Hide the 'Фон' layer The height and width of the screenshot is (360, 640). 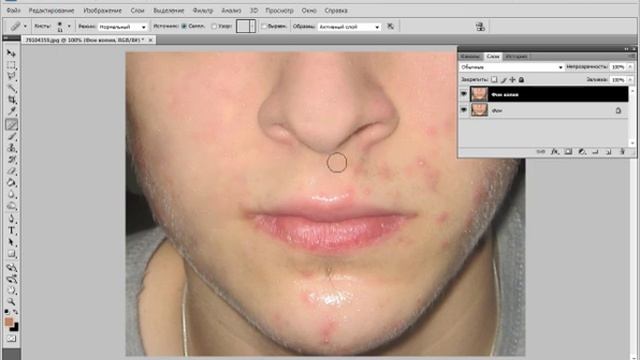pyautogui.click(x=464, y=110)
